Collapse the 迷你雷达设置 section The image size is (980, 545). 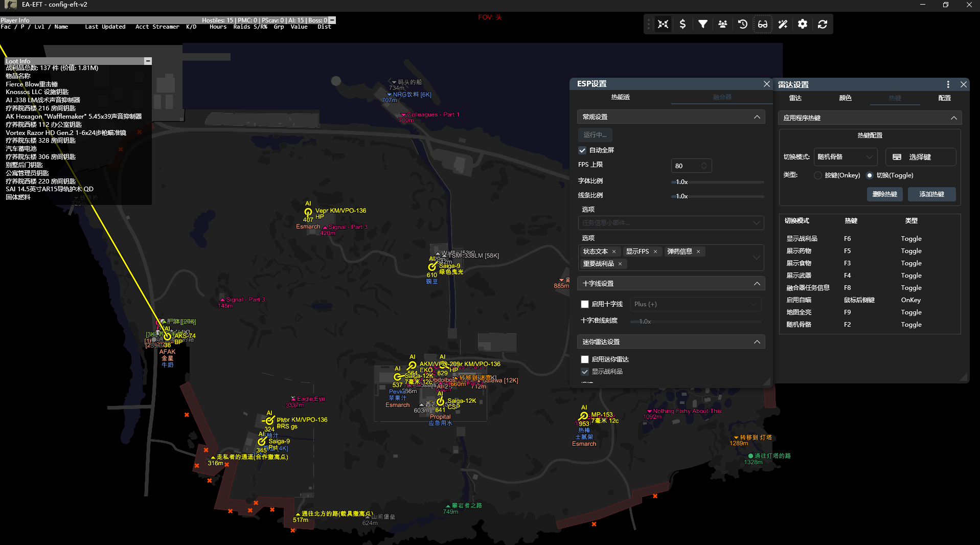pyautogui.click(x=757, y=342)
